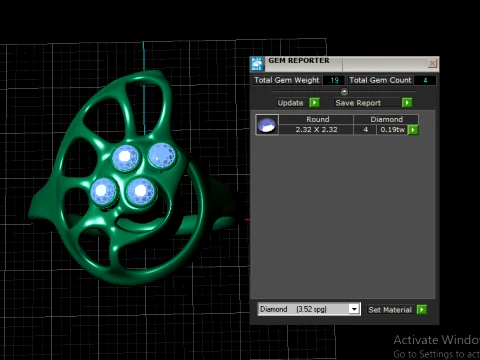Screen dimensions: 480x360
Task: Click the gem count cell showing 4
Action: (365, 130)
